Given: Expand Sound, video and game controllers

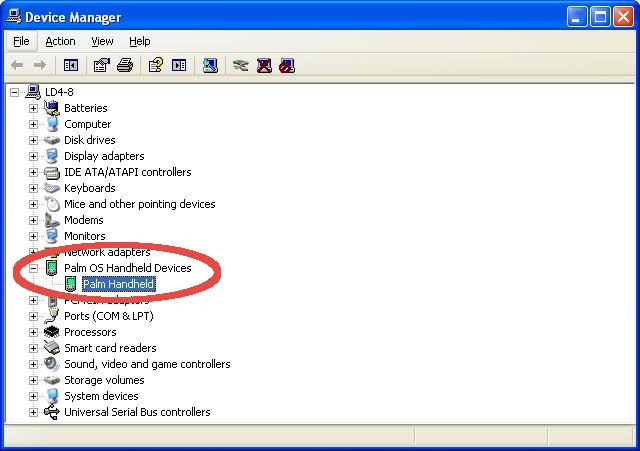Looking at the screenshot, I should click(33, 364).
